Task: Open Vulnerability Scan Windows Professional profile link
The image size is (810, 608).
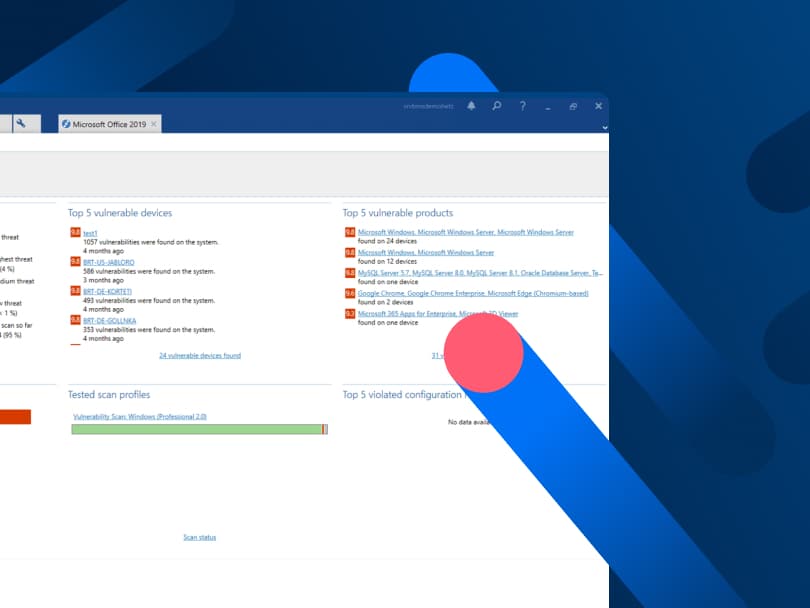Action: coord(140,416)
